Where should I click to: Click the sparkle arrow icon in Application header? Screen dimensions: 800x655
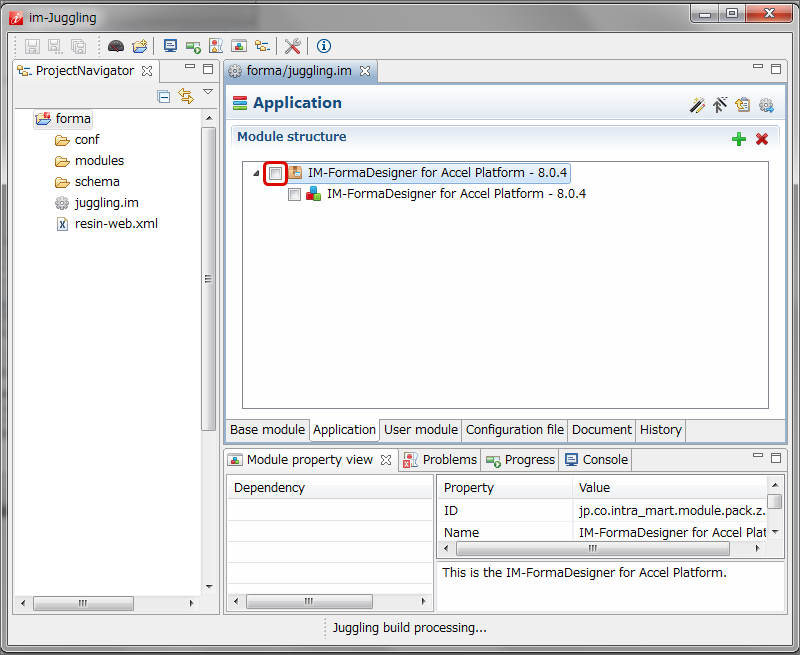[x=720, y=105]
